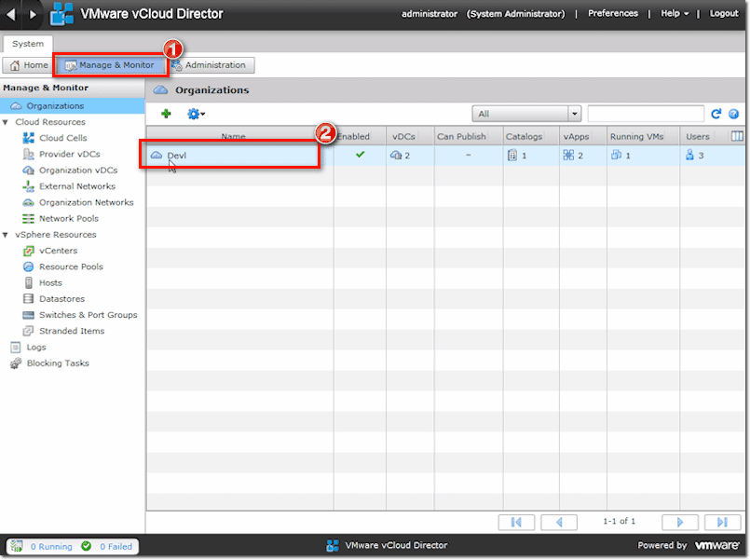Open Provider vDCs in sidebar

tap(69, 154)
